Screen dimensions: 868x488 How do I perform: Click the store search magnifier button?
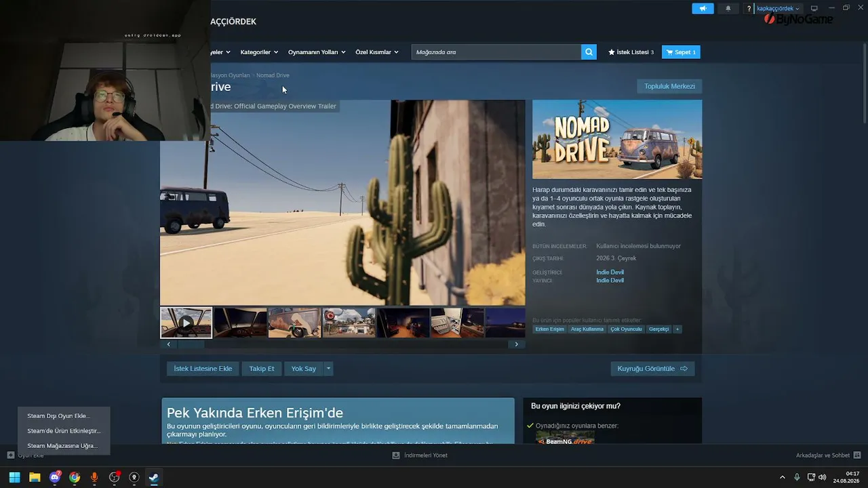coord(589,52)
